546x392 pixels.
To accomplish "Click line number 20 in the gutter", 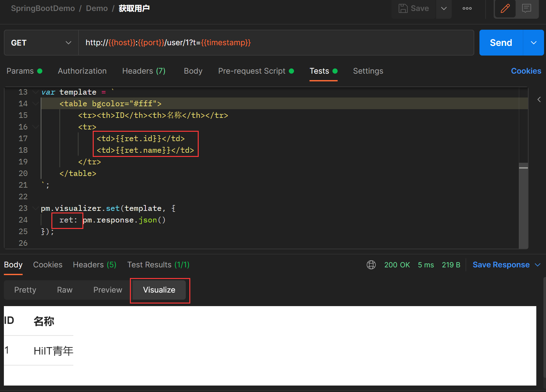I will coord(23,173).
